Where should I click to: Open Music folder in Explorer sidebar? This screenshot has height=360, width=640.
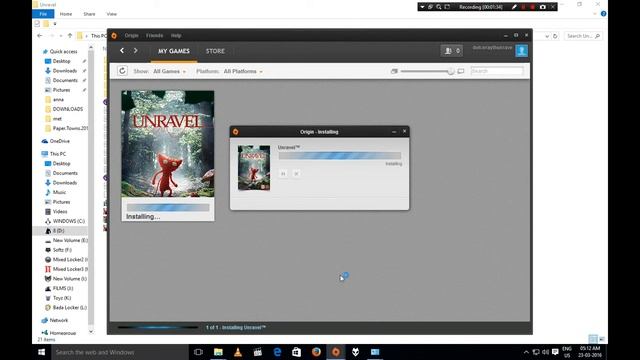click(59, 192)
